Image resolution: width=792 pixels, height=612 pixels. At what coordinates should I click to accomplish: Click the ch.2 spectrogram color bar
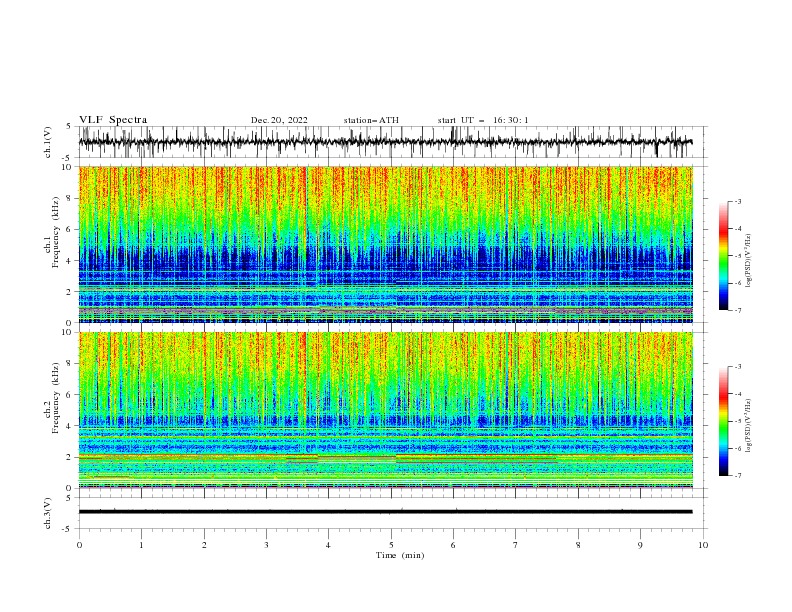click(x=724, y=421)
